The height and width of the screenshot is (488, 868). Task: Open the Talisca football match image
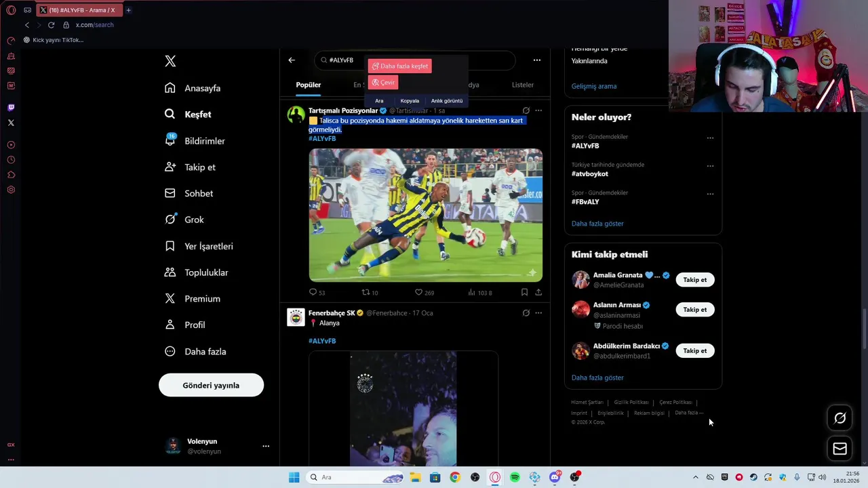click(x=426, y=215)
